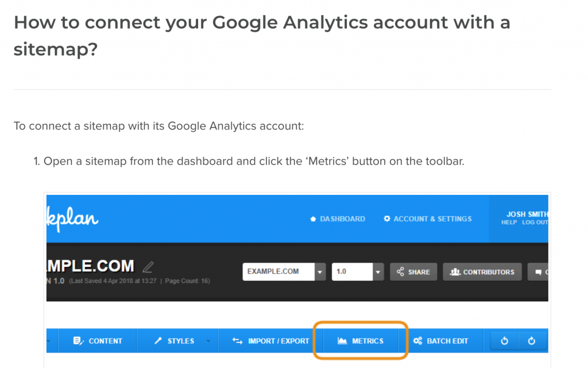Click the undo arrow icon on the toolbar

505,341
